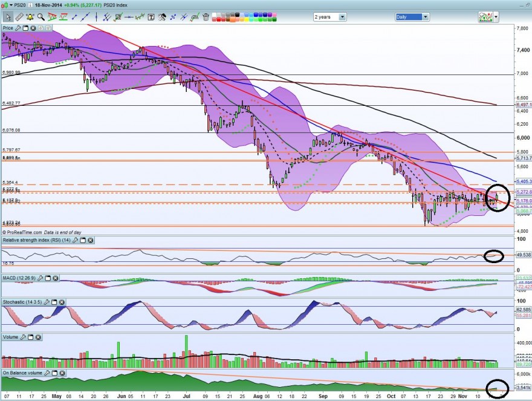Toggle the MACD panel window icon
Image resolution: width=532 pixels, height=401 pixels.
click(x=48, y=278)
